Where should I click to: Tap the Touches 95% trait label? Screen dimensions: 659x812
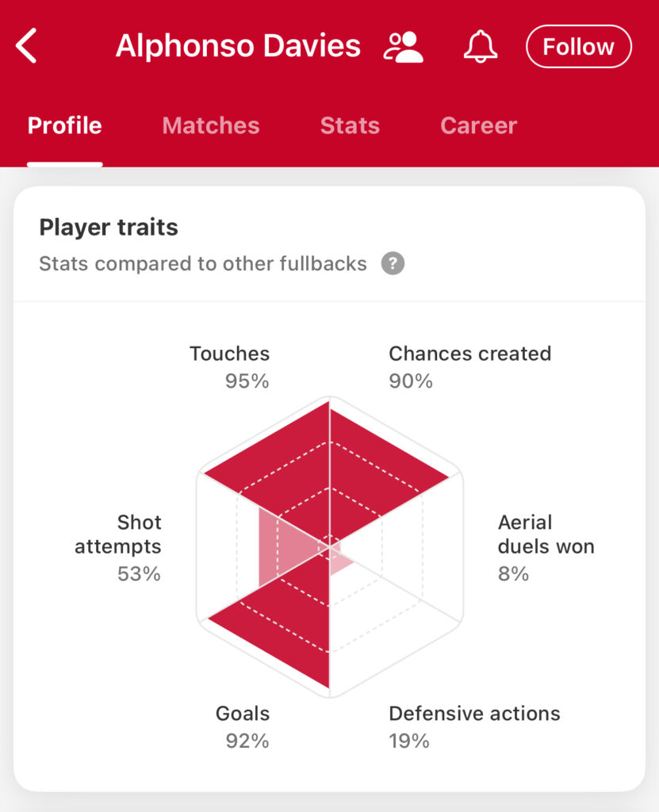click(x=229, y=367)
